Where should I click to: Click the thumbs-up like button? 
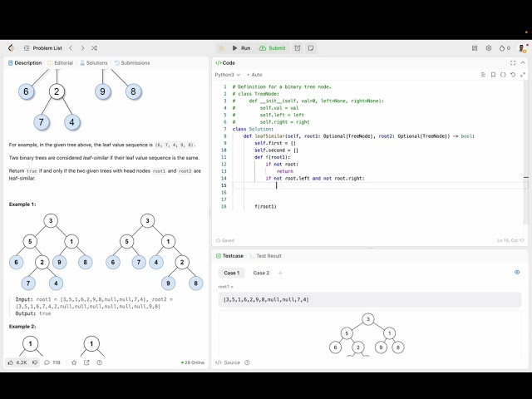point(12,362)
